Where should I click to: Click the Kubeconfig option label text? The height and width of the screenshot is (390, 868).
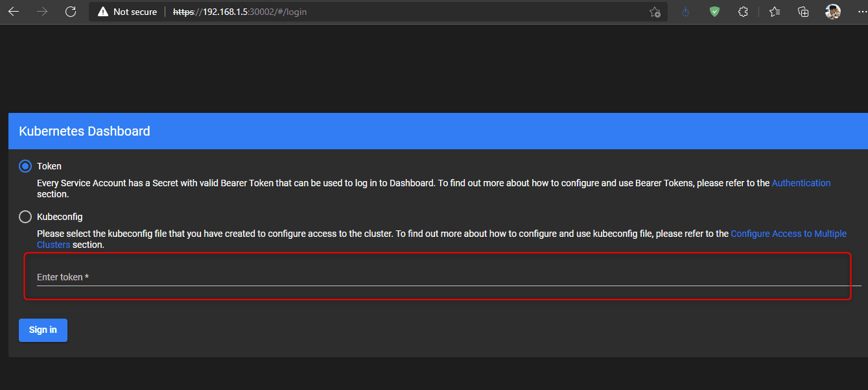[x=60, y=217]
